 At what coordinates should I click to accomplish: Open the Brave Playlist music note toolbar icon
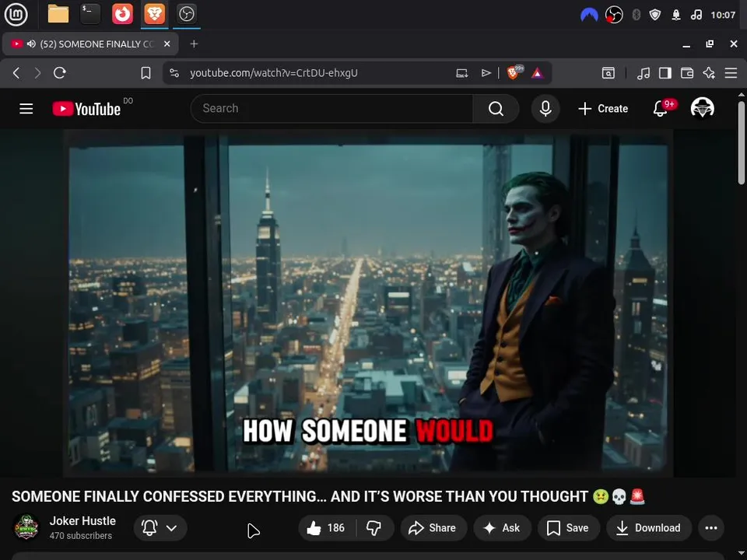pos(644,73)
